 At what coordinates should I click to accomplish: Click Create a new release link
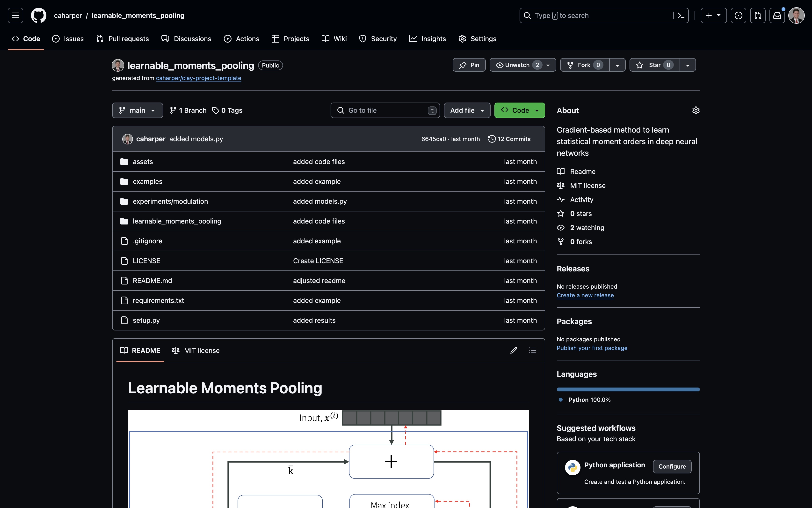pos(585,295)
